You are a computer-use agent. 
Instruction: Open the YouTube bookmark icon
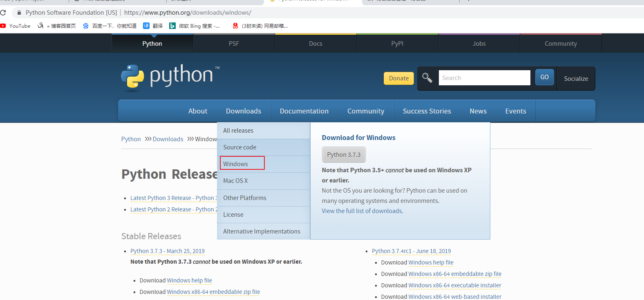point(3,26)
